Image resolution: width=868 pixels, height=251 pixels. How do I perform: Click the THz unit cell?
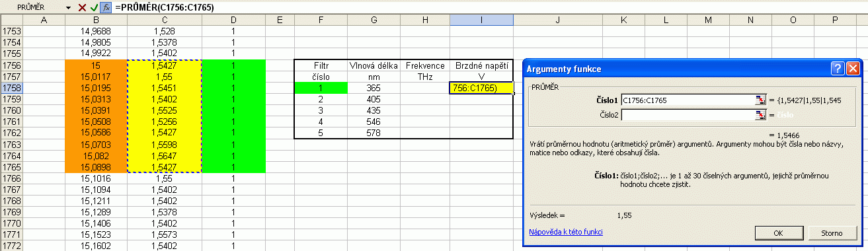coord(425,77)
